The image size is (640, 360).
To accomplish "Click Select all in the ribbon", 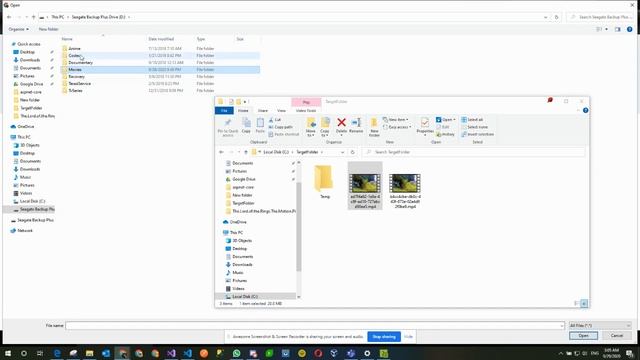I will point(472,120).
